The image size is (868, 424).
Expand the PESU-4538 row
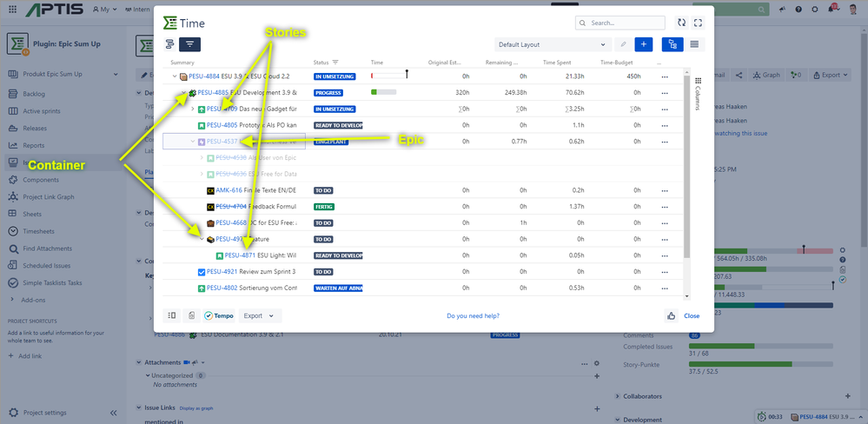click(202, 158)
